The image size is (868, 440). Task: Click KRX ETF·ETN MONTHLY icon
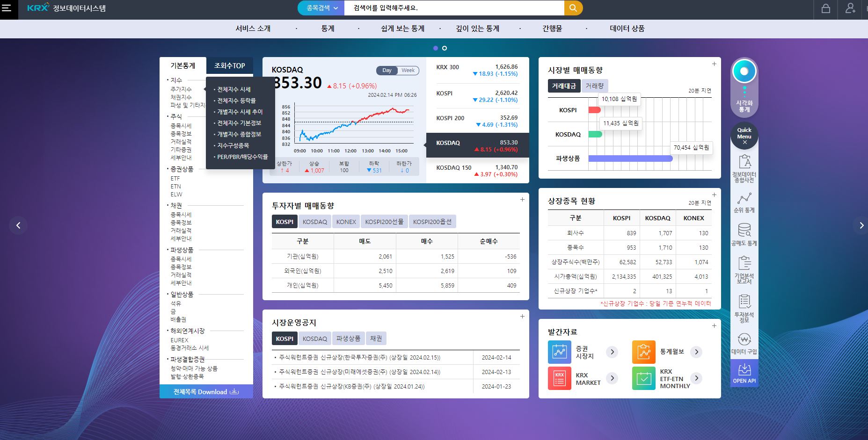coord(644,378)
